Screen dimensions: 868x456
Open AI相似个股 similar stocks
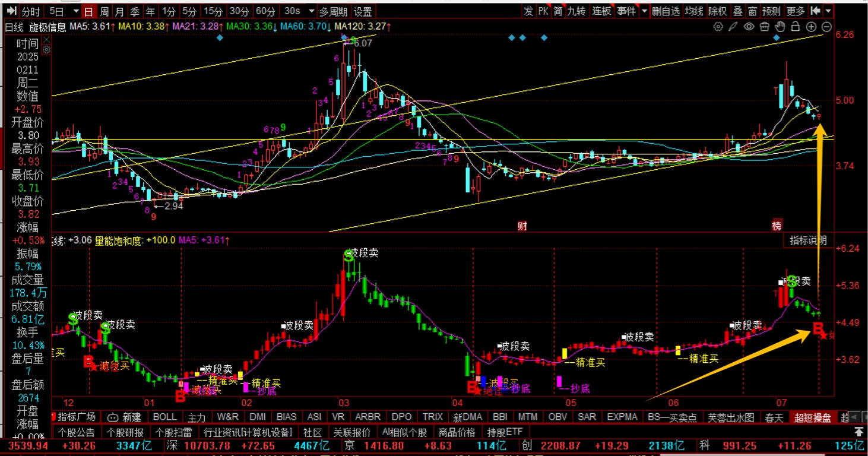404,432
